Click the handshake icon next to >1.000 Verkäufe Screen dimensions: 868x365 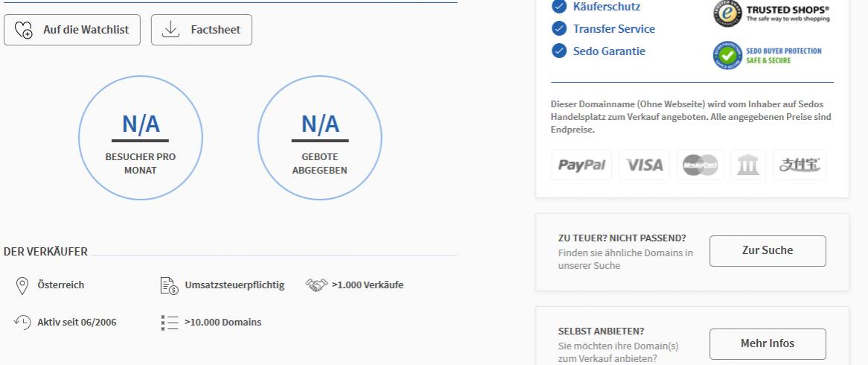point(316,285)
